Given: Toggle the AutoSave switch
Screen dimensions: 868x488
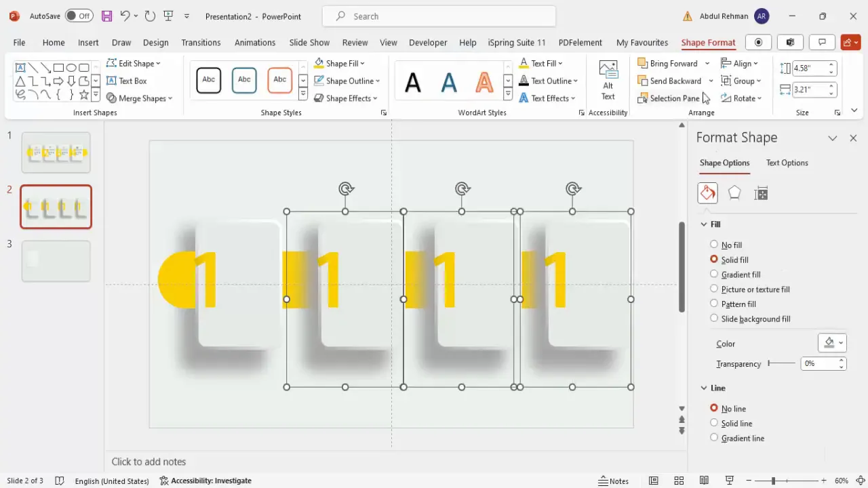Looking at the screenshot, I should point(79,16).
